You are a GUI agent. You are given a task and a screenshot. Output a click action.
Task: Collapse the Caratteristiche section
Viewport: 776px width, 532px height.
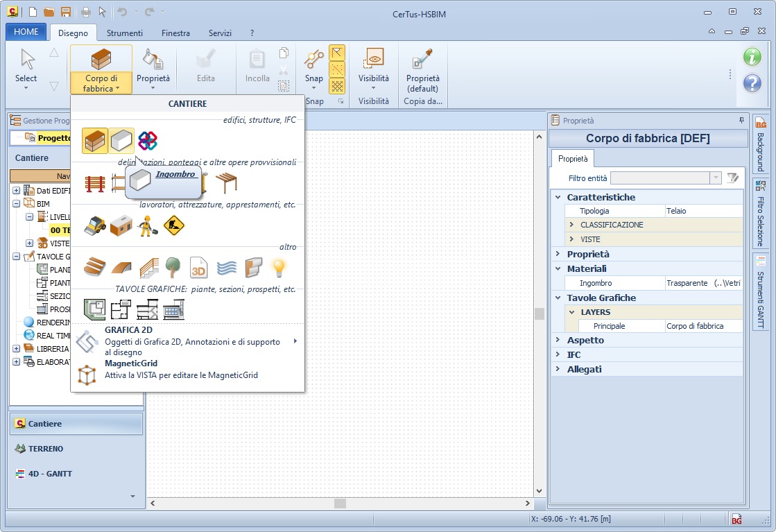pos(558,197)
